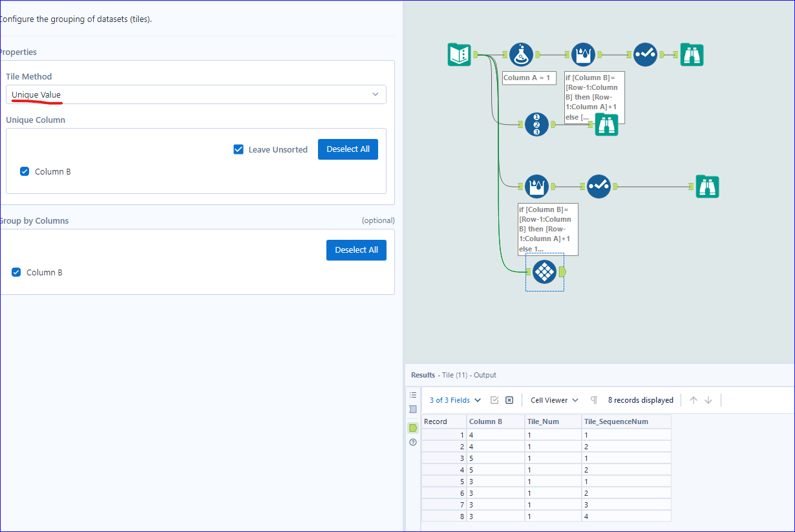The image size is (795, 532).
Task: Click the Formula tool beaker icon
Action: click(522, 54)
